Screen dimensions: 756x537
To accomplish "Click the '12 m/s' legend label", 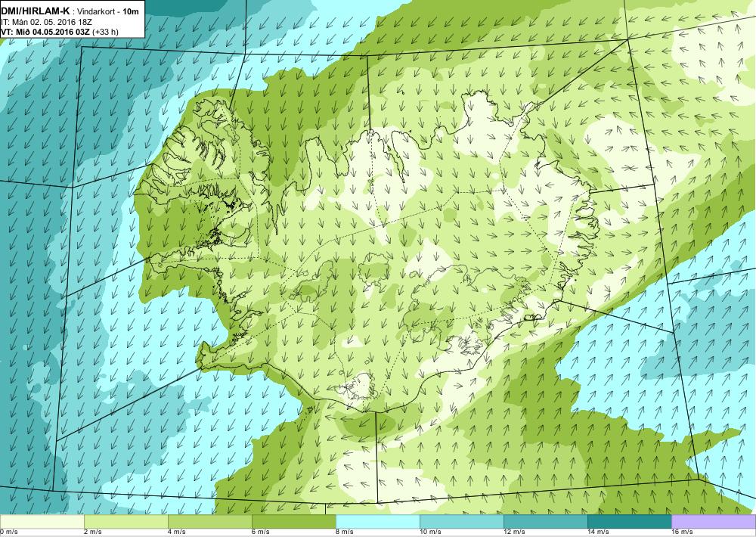I will (x=514, y=532).
